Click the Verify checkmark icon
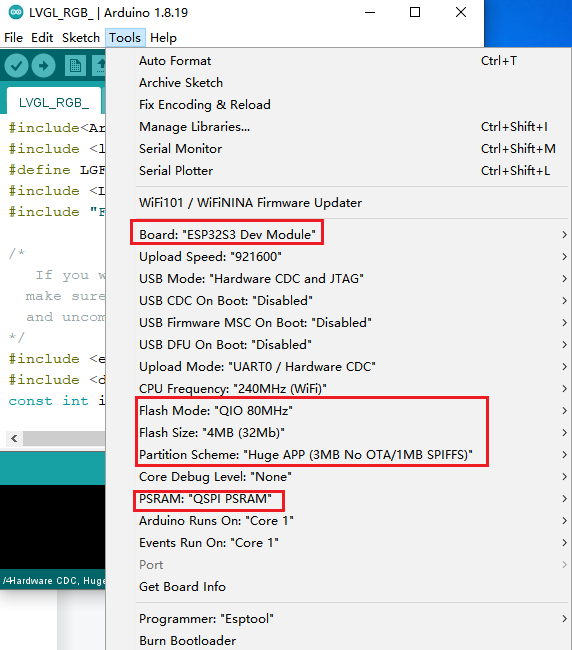Image resolution: width=572 pixels, height=650 pixels. click(x=16, y=65)
